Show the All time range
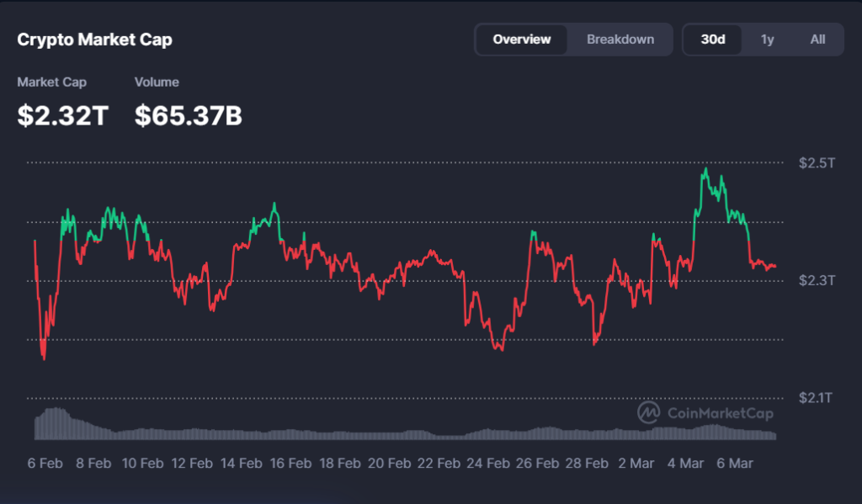The height and width of the screenshot is (504, 862). tap(817, 40)
